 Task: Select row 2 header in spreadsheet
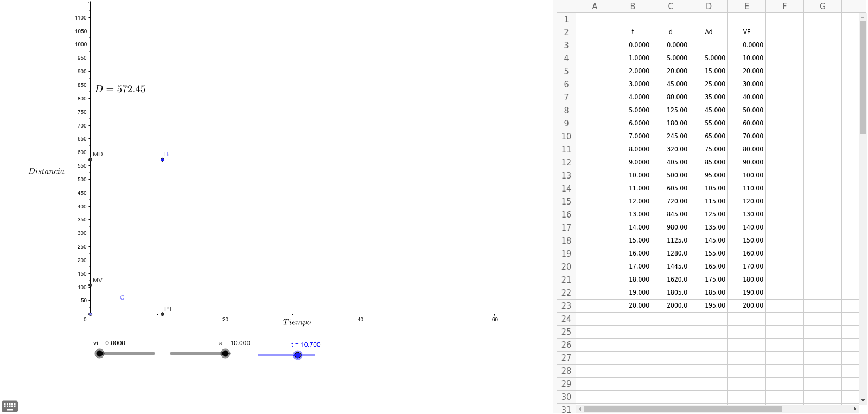pos(566,32)
